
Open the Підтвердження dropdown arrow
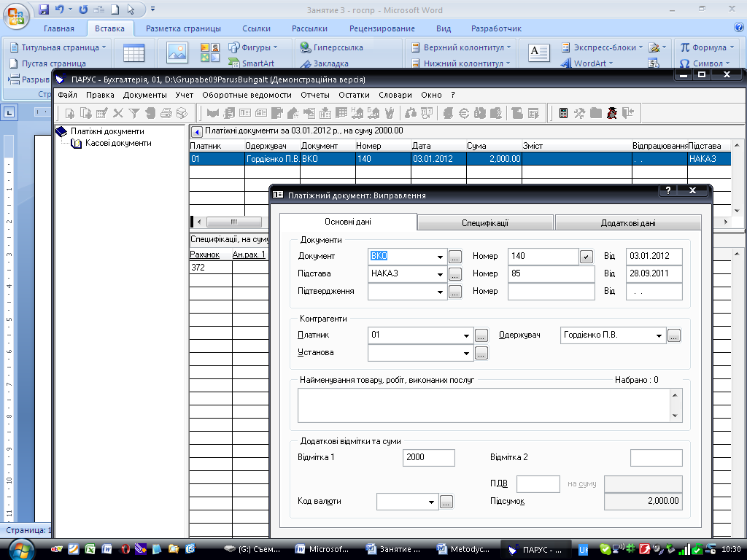click(440, 292)
